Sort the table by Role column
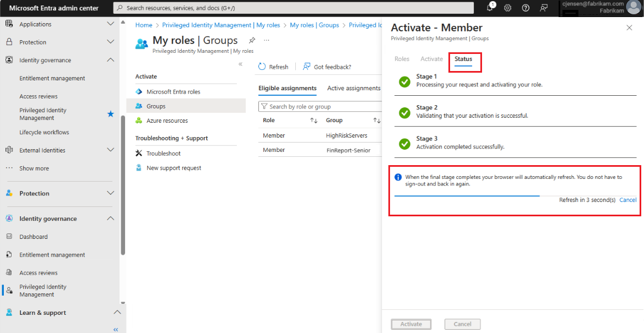This screenshot has height=333, width=644. (314, 121)
